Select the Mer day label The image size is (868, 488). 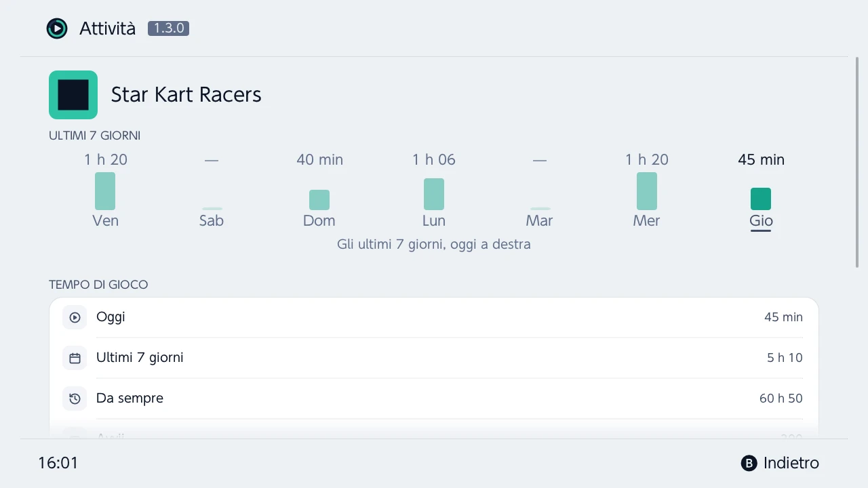click(x=646, y=221)
